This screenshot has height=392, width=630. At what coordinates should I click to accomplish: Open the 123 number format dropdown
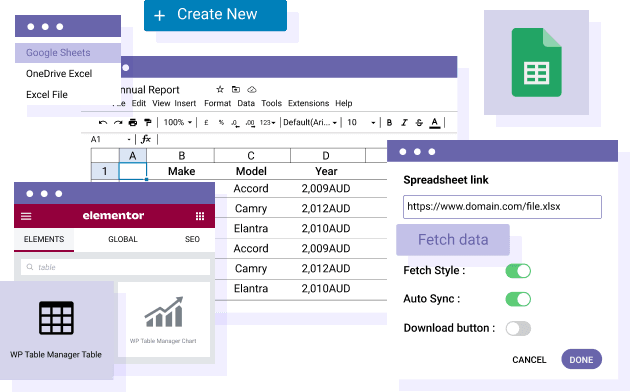[x=268, y=122]
